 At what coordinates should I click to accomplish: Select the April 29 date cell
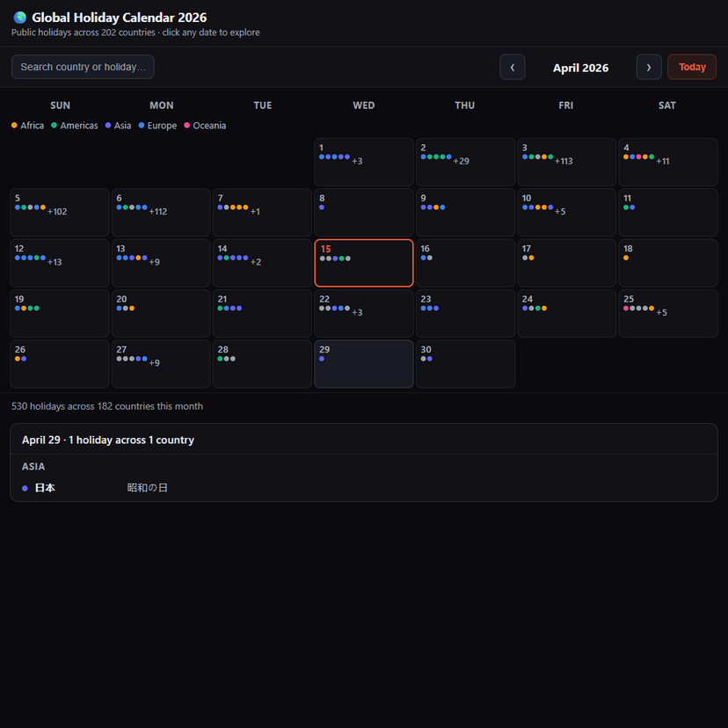point(363,364)
